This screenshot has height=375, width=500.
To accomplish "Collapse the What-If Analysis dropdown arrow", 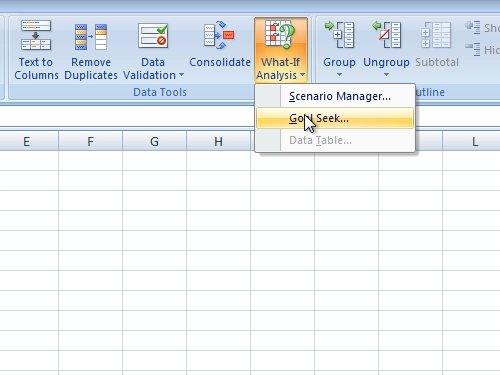I will coord(302,75).
